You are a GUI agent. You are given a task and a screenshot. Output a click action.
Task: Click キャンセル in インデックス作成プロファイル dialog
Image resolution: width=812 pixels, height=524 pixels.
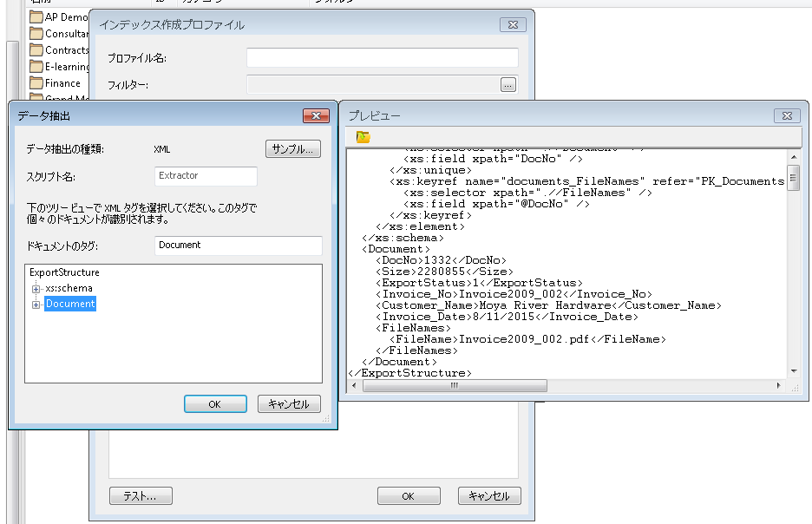[x=489, y=496]
